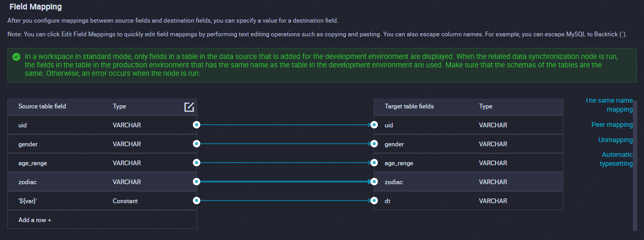Click target connector dot for zodiac

pyautogui.click(x=374, y=182)
